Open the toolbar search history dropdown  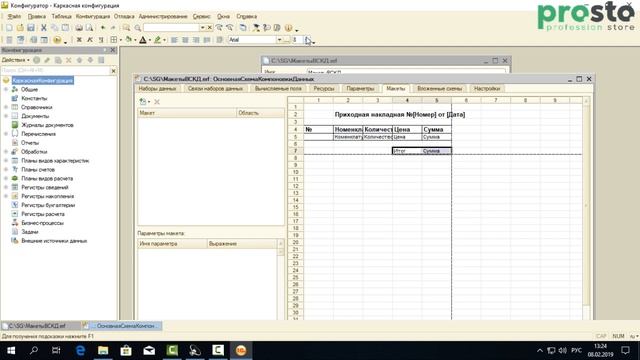pos(202,28)
